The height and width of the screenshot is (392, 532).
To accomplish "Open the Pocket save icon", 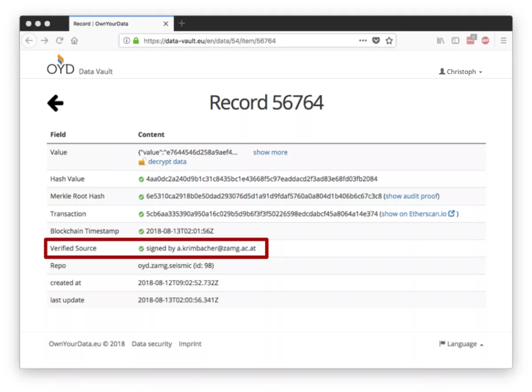I will point(376,41).
